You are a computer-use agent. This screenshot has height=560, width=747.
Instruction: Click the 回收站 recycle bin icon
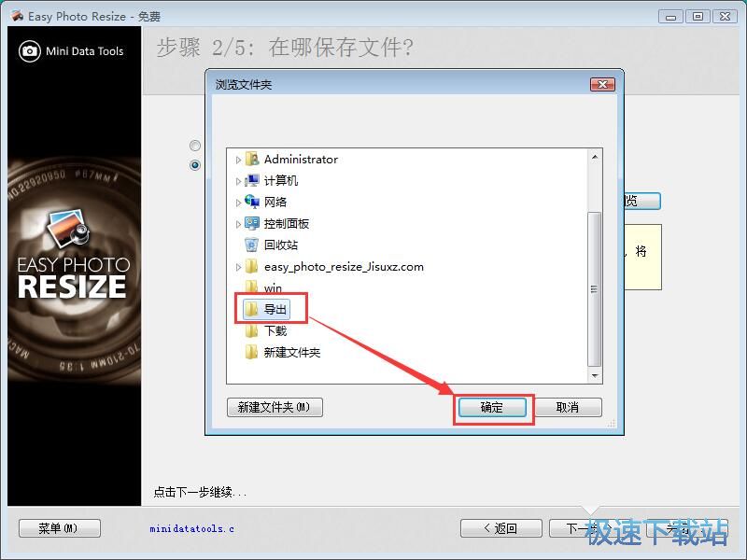click(251, 245)
